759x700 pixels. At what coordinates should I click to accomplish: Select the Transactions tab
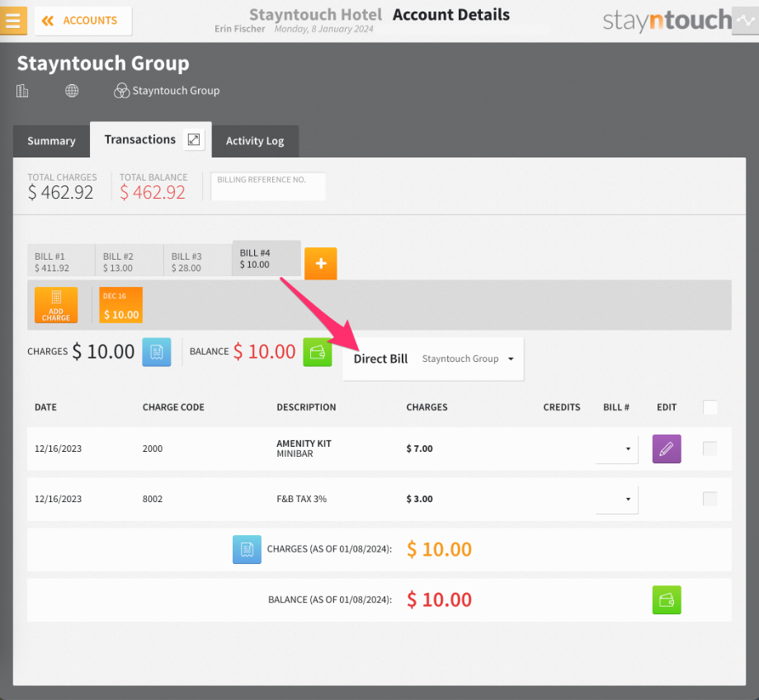coord(140,139)
